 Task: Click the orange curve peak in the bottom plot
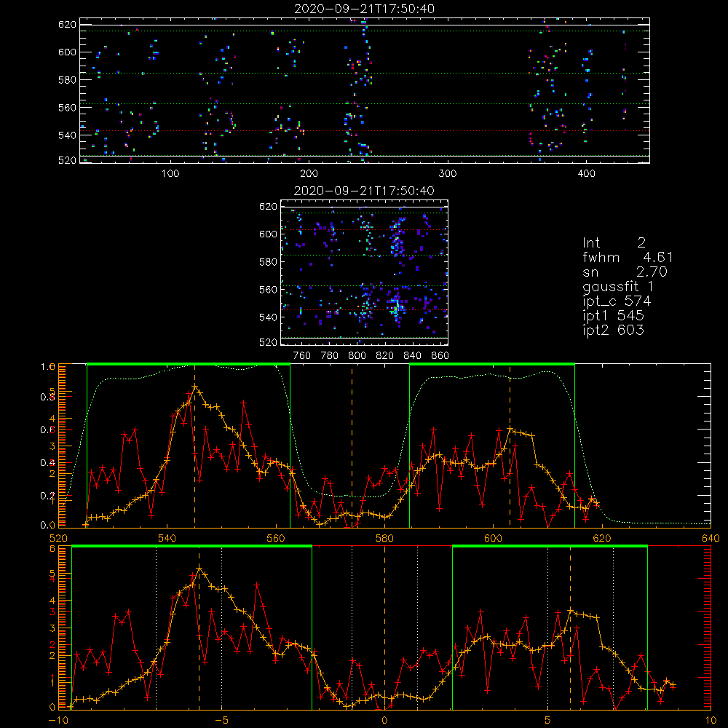(199, 569)
